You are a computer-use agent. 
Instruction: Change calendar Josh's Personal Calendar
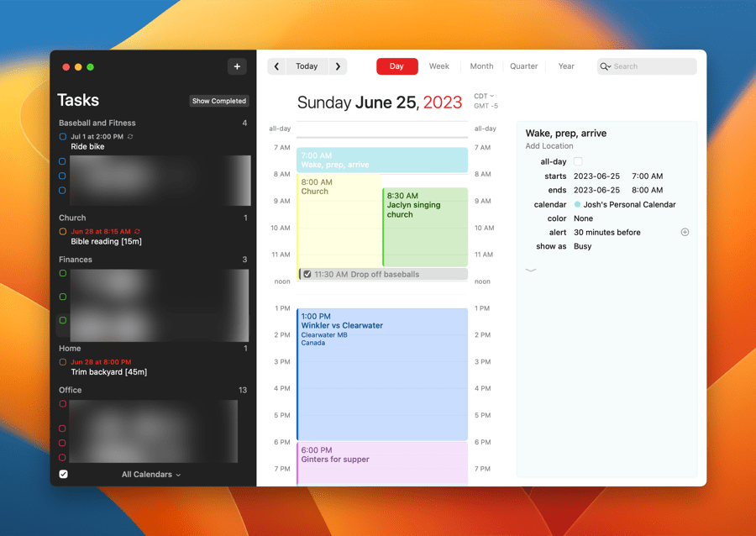625,204
